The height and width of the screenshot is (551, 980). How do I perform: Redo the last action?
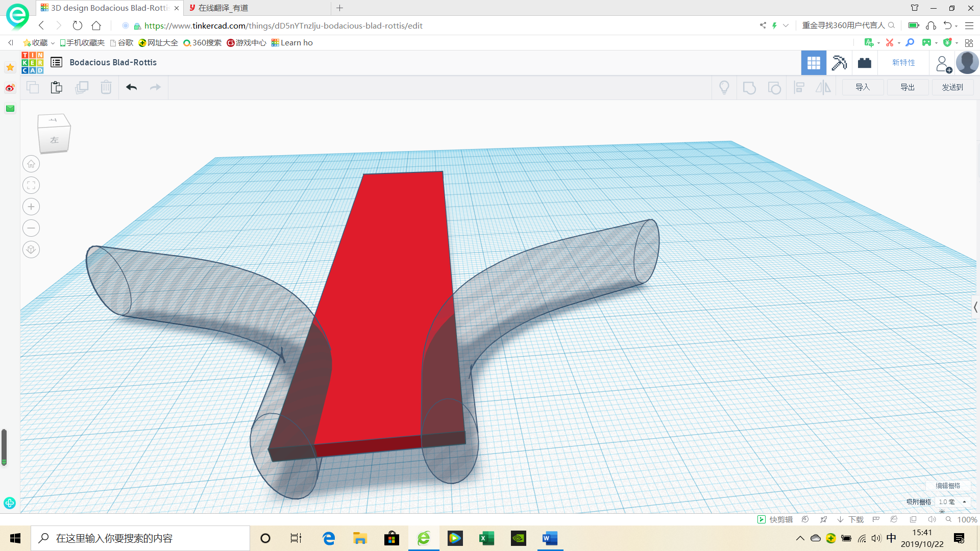click(155, 87)
